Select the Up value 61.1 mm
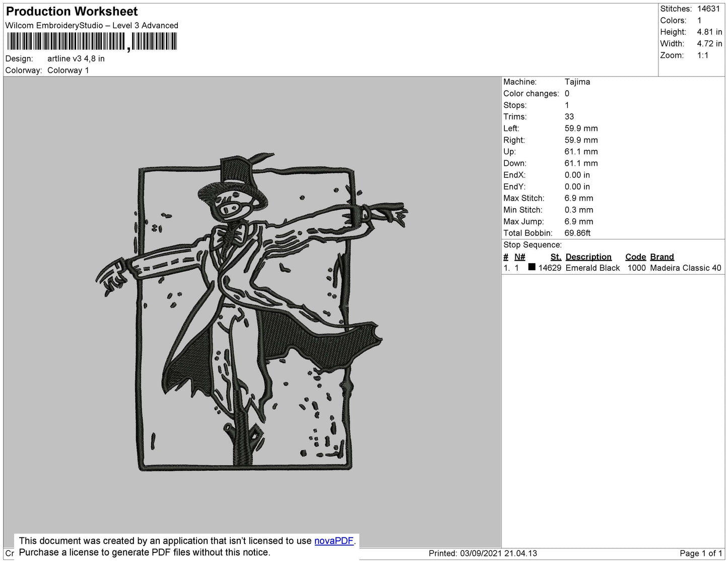 point(581,151)
